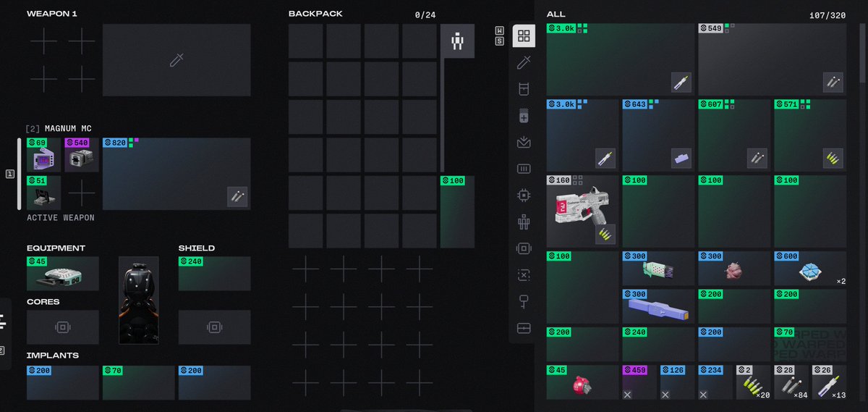Viewport: 868px width, 412px height.
Task: Select the purple Magnum MC mod valued 540
Action: click(82, 155)
